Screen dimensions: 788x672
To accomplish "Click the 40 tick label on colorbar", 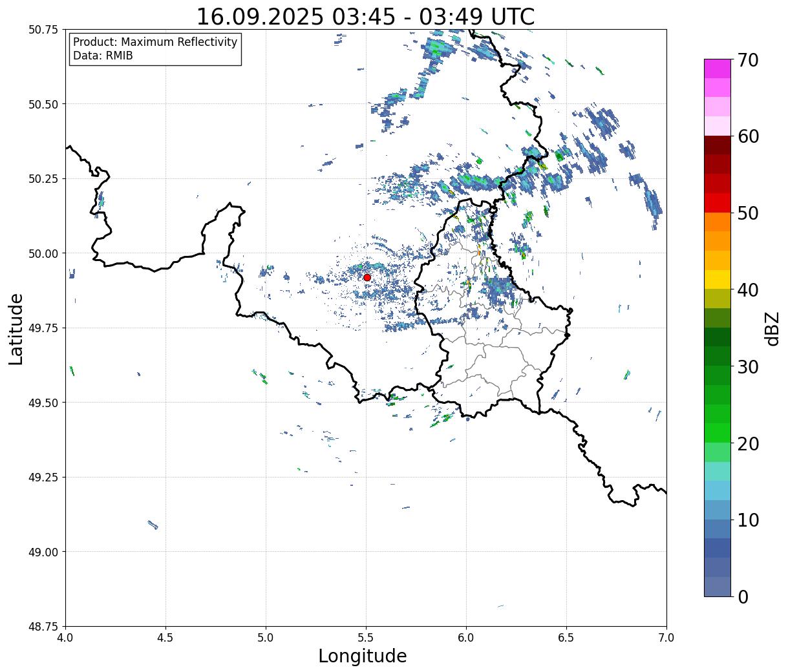I will coord(748,290).
